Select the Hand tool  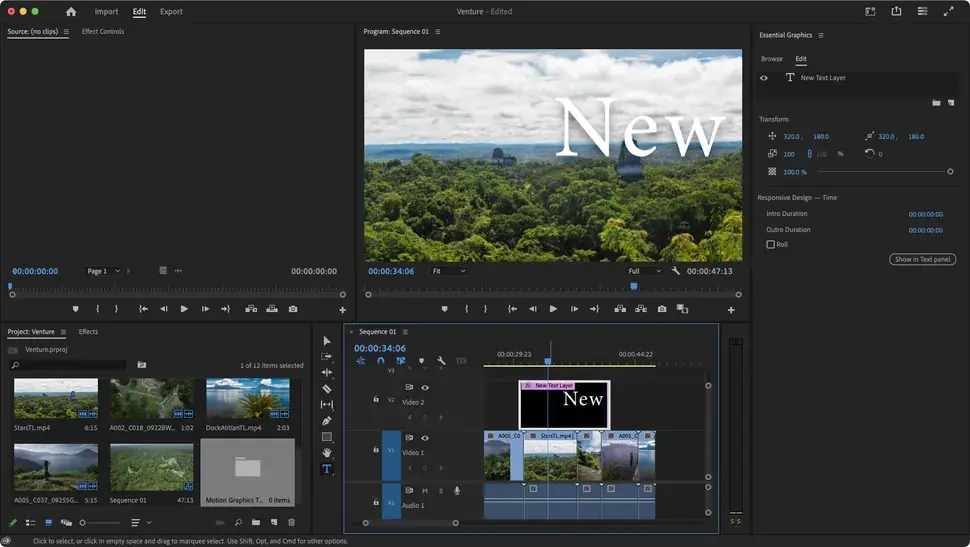tap(326, 453)
